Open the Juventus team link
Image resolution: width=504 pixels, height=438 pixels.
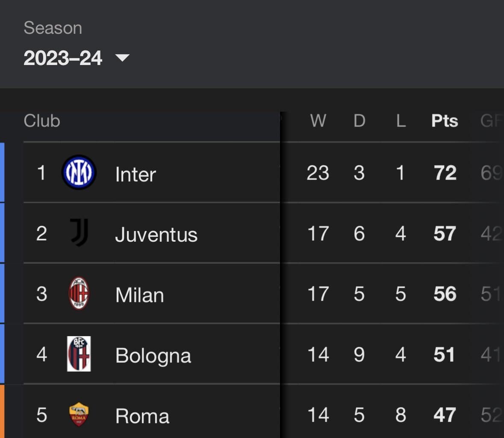point(156,235)
